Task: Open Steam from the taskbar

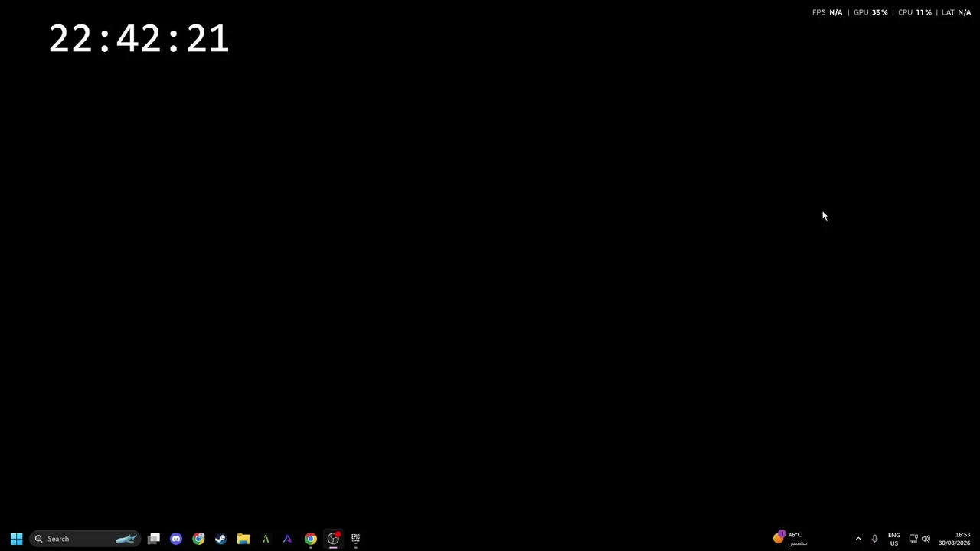Action: click(x=220, y=539)
